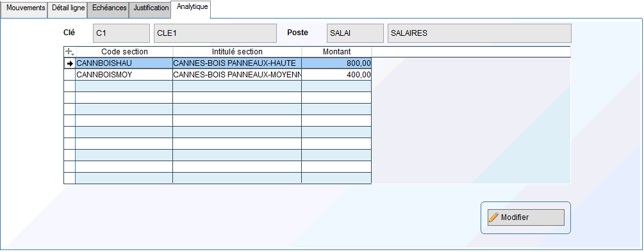Screen dimensions: 644x252
Task: Click the arrow row indicator for CANNBOISHAU
Action: (70, 63)
